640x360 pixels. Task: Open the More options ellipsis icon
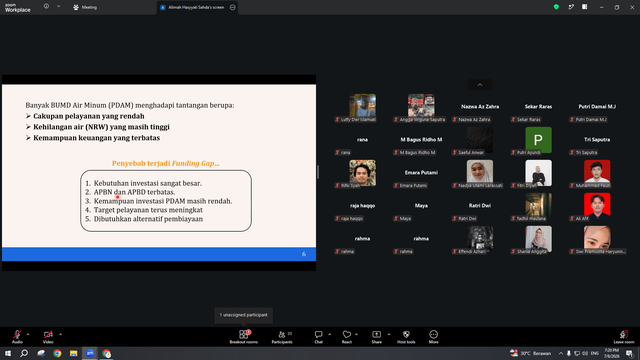coord(433,334)
